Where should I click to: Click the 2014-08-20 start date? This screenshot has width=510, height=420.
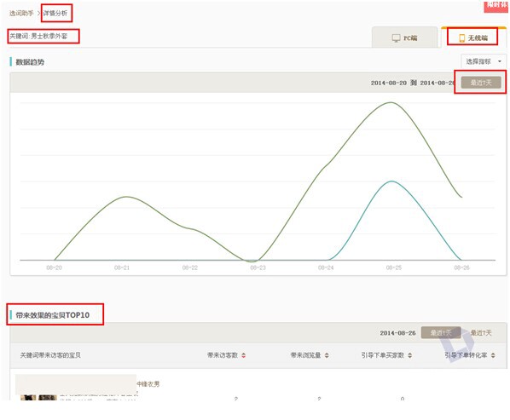click(389, 83)
